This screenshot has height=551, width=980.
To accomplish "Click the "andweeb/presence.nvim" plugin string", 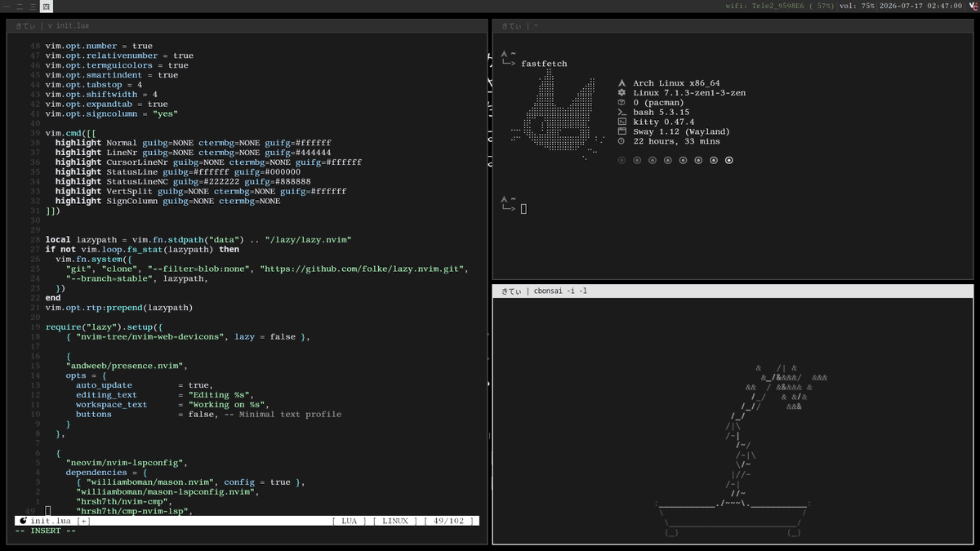I will pyautogui.click(x=127, y=366).
